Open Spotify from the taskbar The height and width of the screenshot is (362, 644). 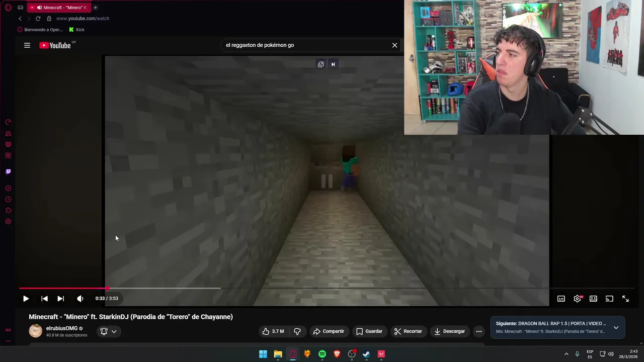coord(322,354)
